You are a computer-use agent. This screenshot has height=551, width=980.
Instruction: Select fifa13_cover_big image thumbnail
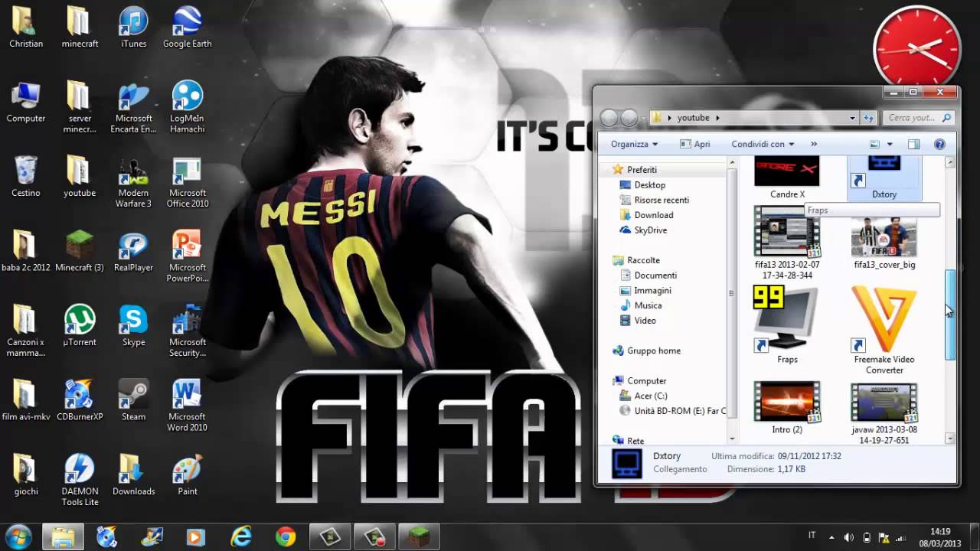884,243
